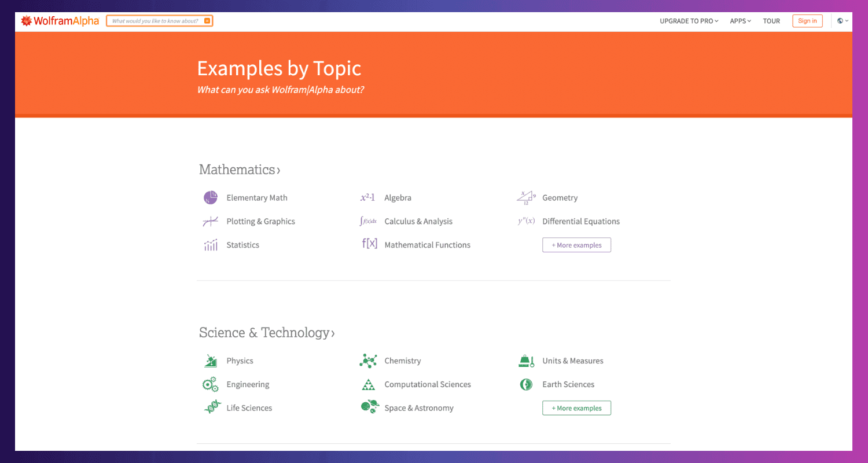
Task: Go to the WolframAlpha home logo
Action: [60, 21]
